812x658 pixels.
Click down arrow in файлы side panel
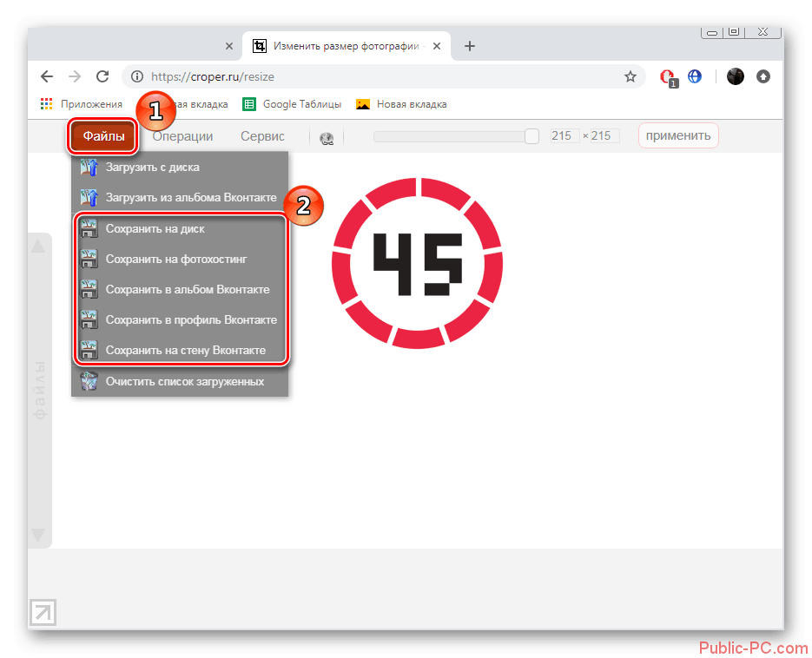coord(38,535)
